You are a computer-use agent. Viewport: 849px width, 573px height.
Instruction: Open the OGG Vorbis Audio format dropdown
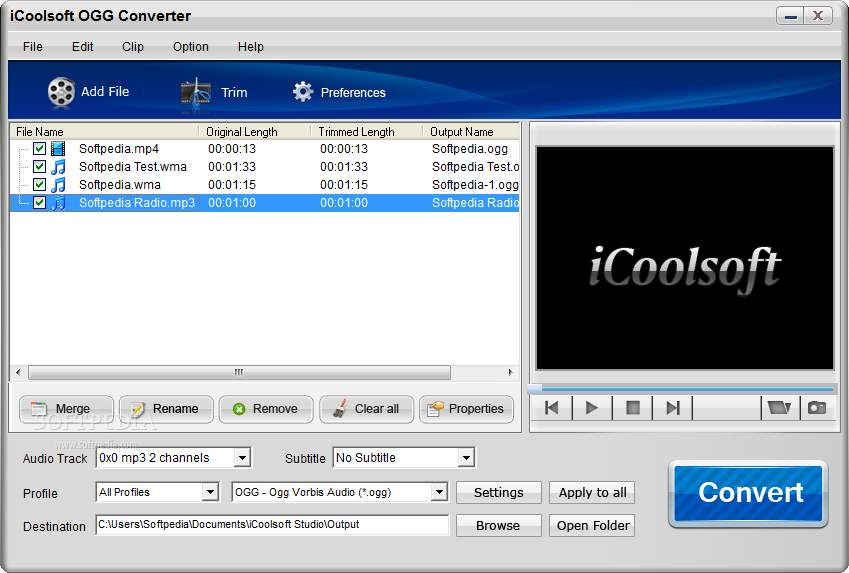point(439,492)
